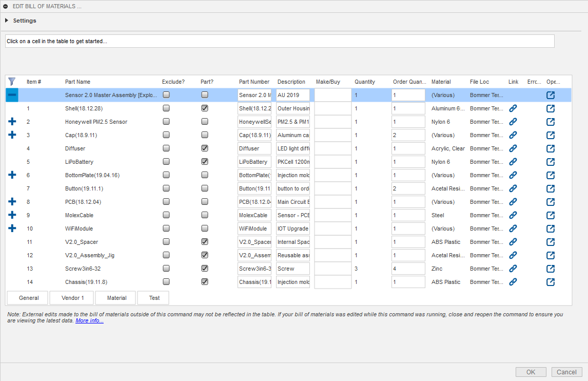Expand Cap(18.9.11) subassembly
Viewport: 588px width, 381px height.
[12, 135]
